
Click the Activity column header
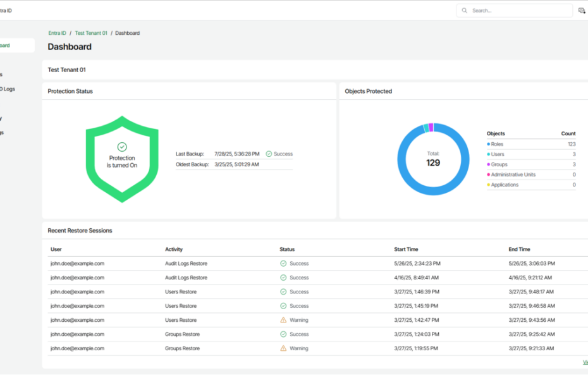pos(174,249)
